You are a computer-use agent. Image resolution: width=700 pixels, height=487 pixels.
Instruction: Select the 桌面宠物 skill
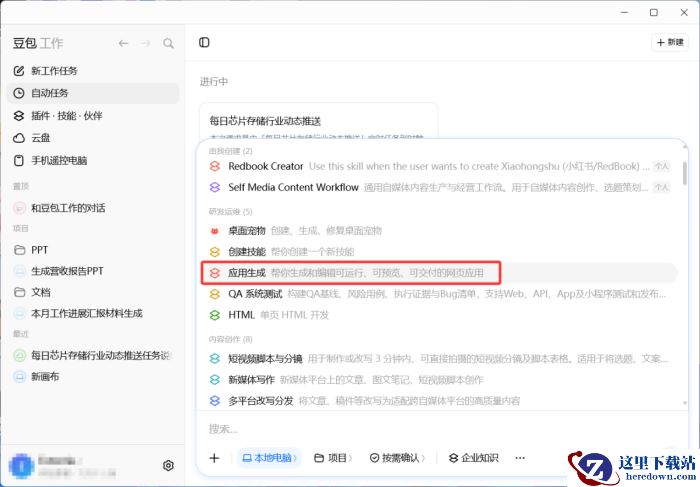[x=439, y=231]
